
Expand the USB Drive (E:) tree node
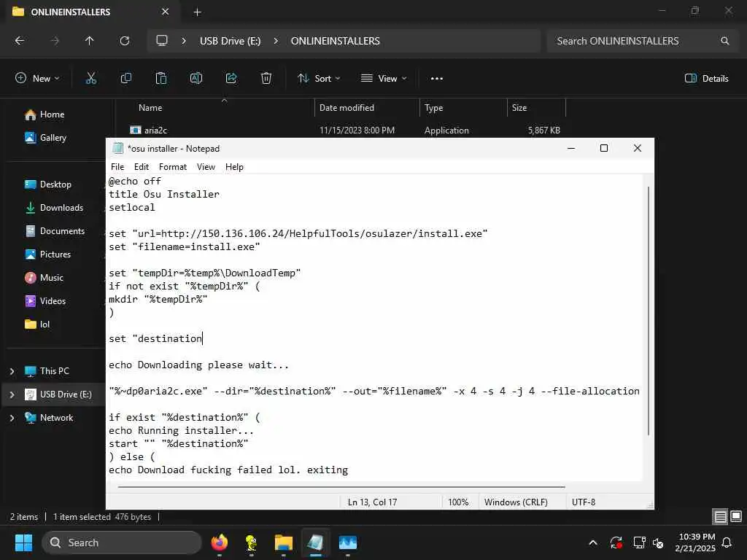pos(12,394)
